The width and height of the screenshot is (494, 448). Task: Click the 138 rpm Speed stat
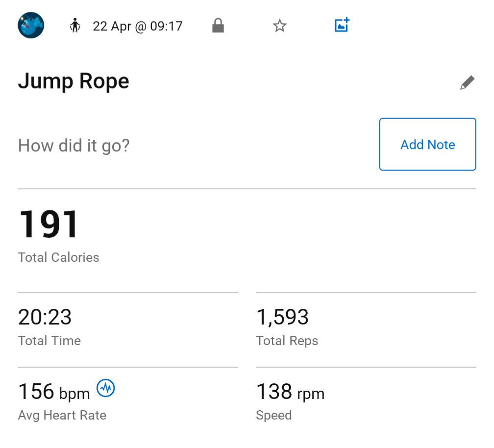290,392
